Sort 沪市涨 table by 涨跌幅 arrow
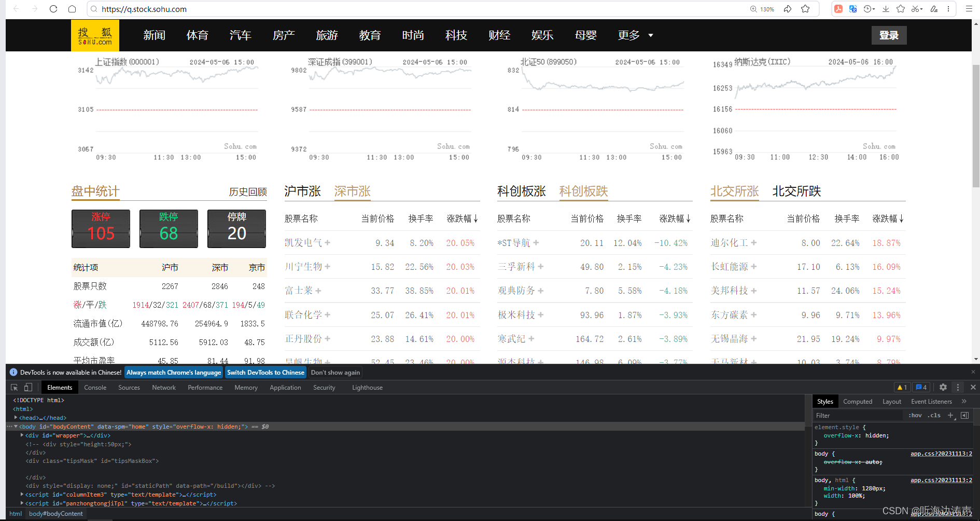 [x=475, y=219]
